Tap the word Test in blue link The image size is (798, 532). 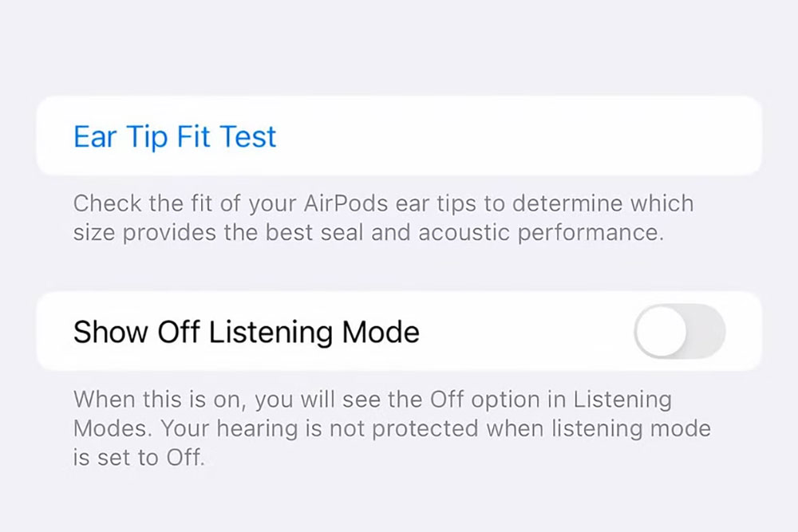(248, 136)
